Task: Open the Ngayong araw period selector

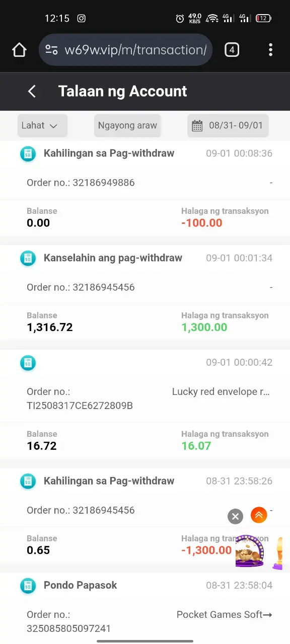Action: (x=127, y=126)
